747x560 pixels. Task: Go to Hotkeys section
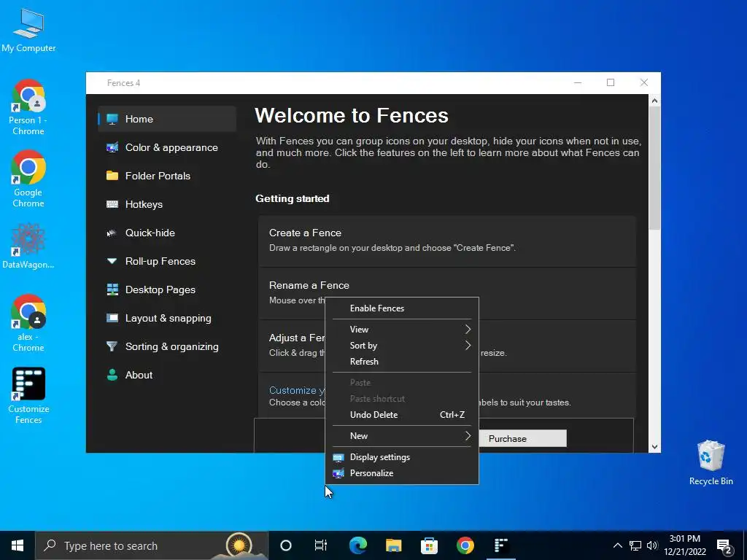point(167,204)
